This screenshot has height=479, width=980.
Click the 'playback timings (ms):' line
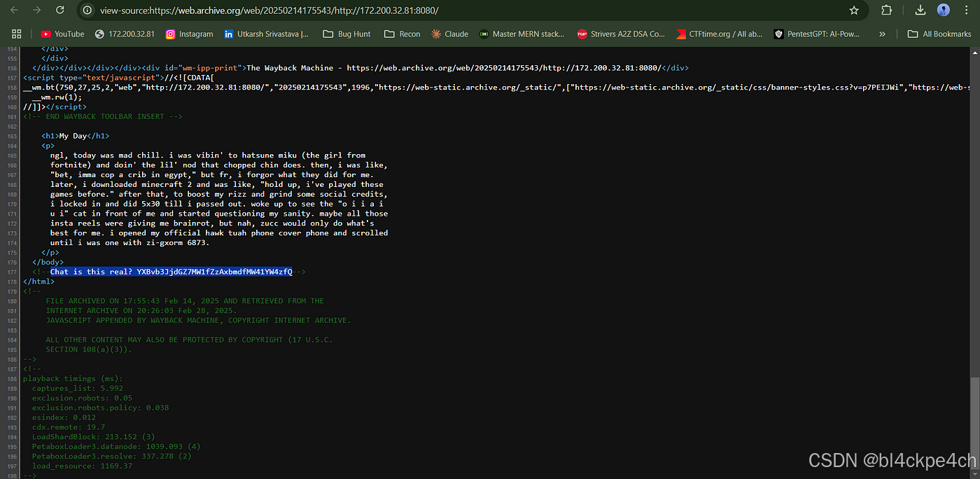tap(73, 378)
